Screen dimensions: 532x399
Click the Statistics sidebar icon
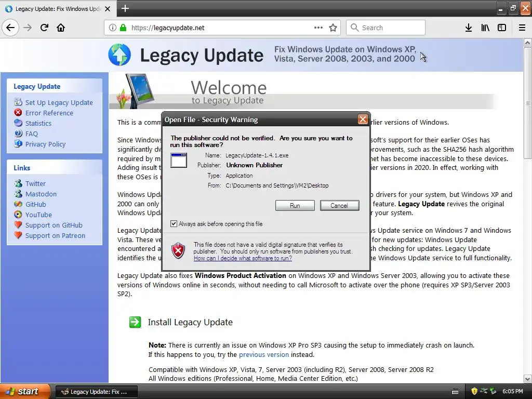18,123
